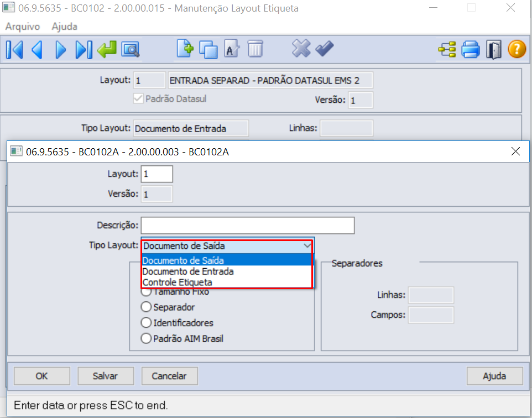Viewport: 532px width, 418px height.
Task: Go to first record toolbar icon
Action: 14,50
